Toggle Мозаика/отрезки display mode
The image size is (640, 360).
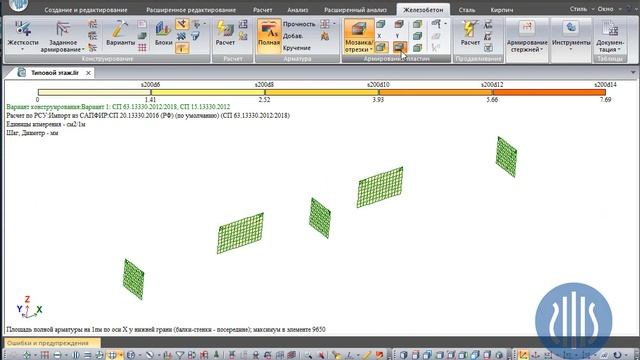(x=359, y=36)
